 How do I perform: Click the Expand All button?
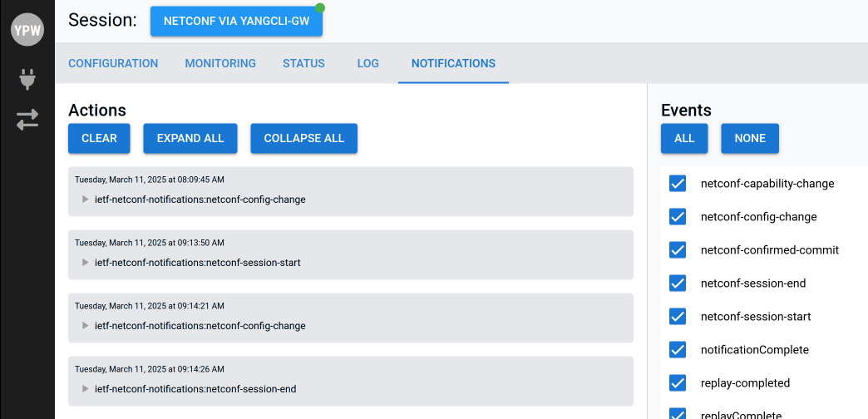click(190, 139)
